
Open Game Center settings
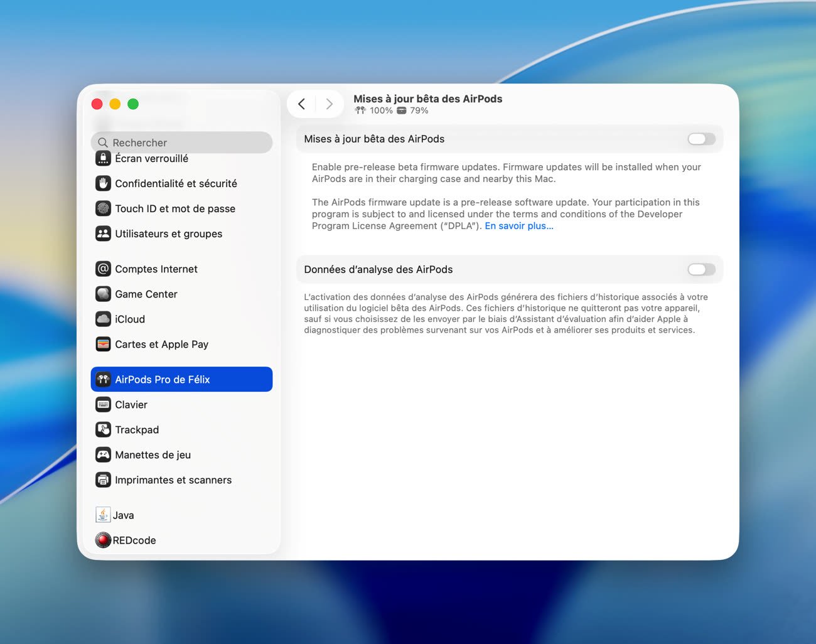[181, 294]
